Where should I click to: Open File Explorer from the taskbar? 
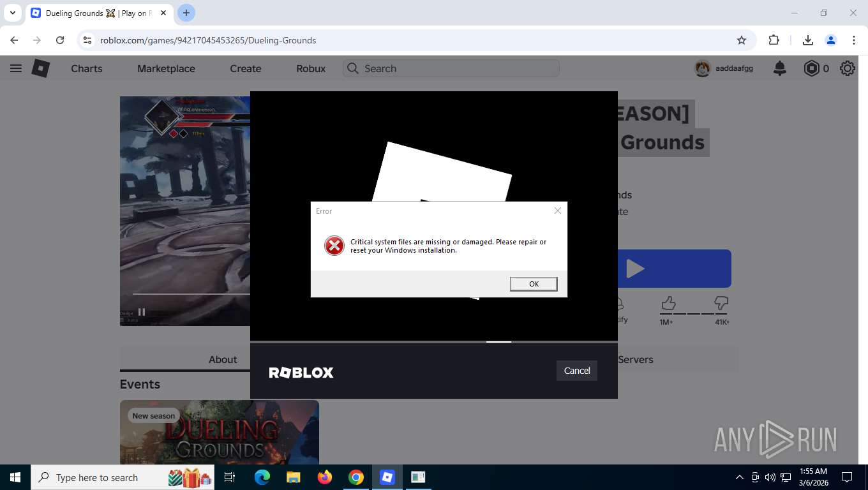click(293, 477)
